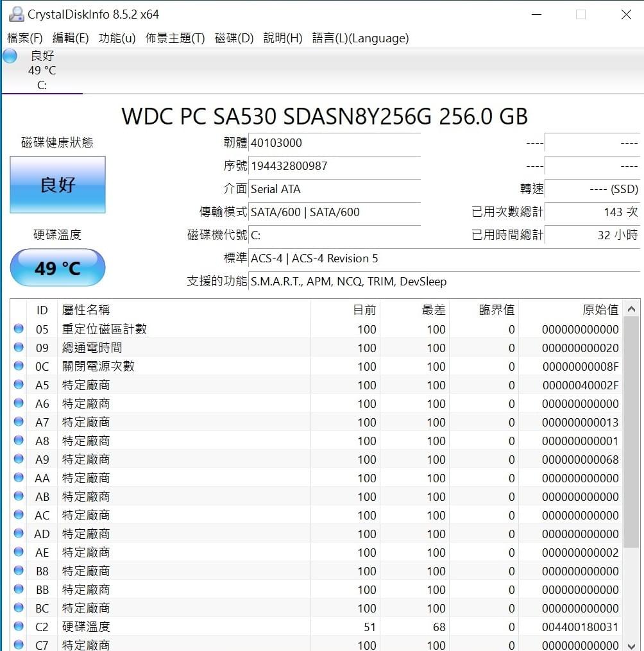Click status orb for ID AD row

19,533
